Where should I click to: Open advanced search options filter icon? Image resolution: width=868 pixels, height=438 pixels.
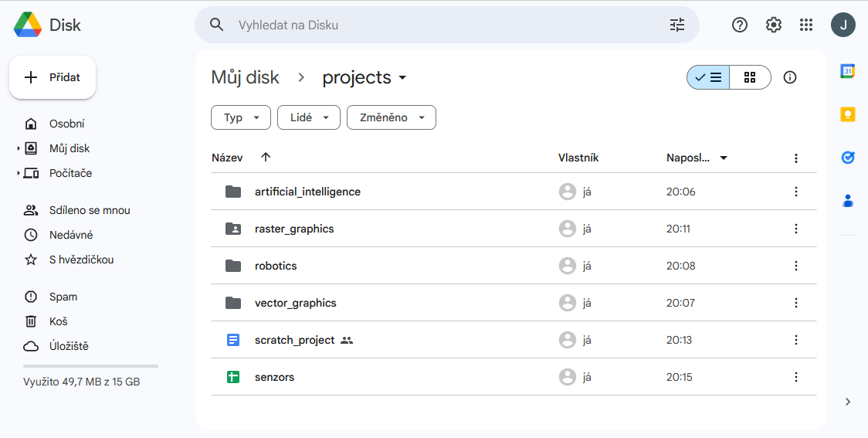click(677, 25)
